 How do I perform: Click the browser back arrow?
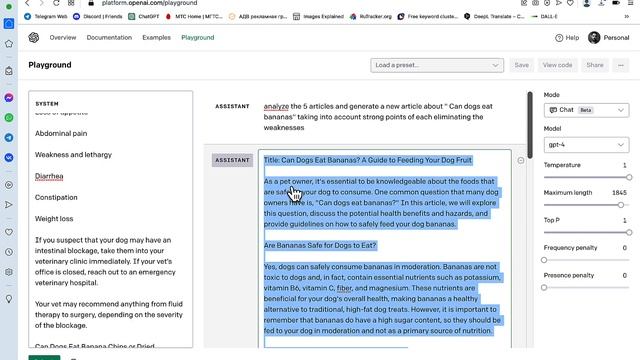[27, 3]
